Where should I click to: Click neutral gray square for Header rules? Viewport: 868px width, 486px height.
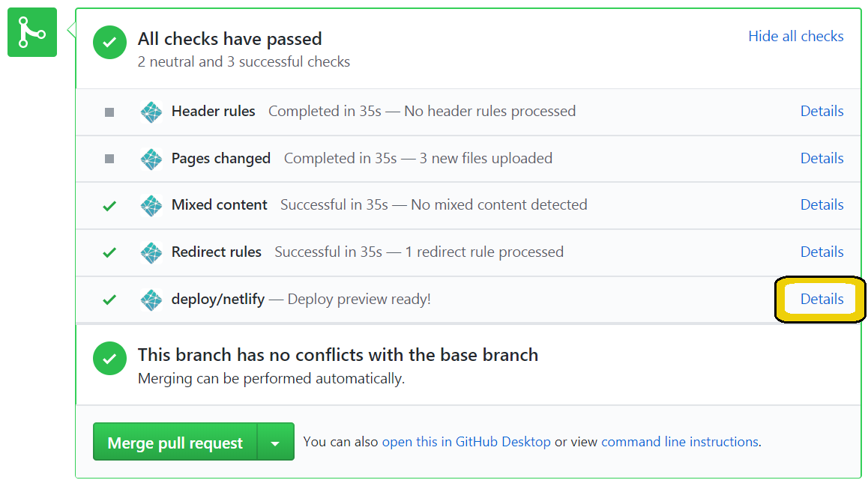click(109, 112)
